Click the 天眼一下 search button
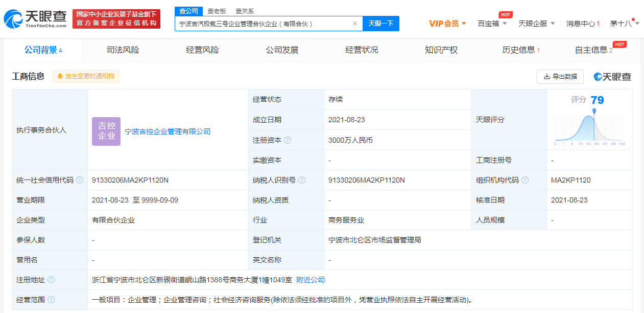 tap(381, 24)
